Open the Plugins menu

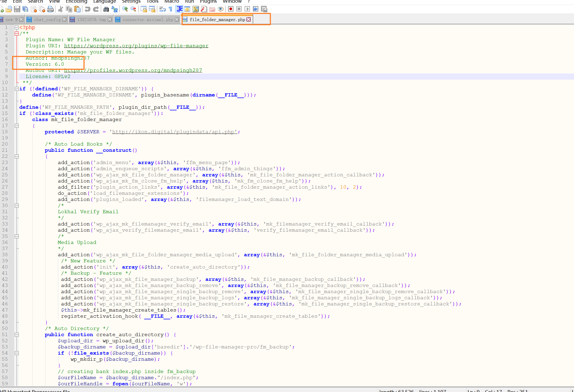208,2
